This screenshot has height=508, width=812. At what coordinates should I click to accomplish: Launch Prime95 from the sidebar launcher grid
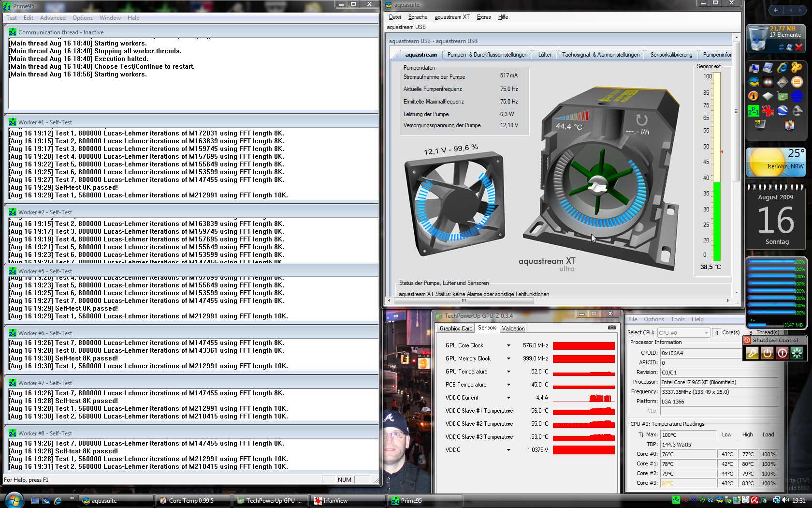pos(754,111)
